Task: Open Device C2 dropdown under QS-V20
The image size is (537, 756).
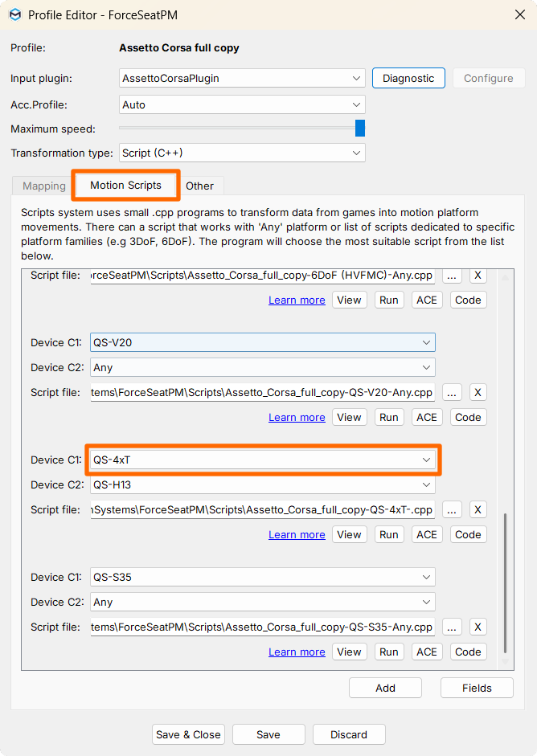Action: (262, 367)
